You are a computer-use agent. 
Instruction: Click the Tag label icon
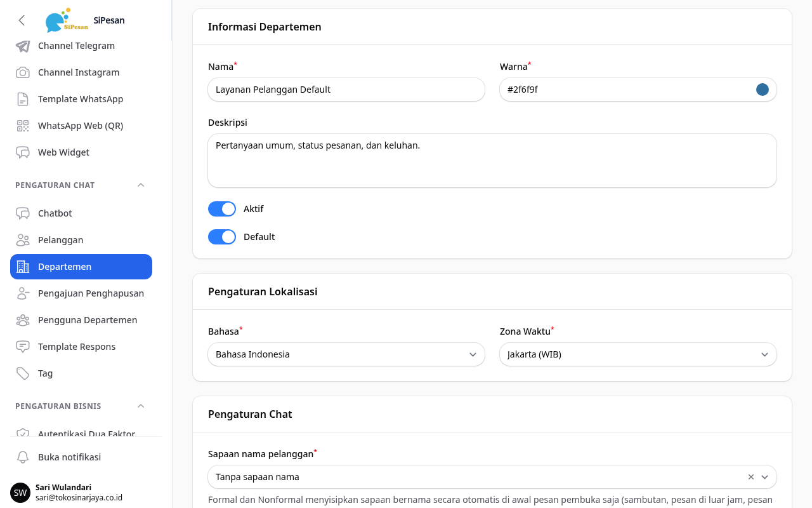point(23,373)
